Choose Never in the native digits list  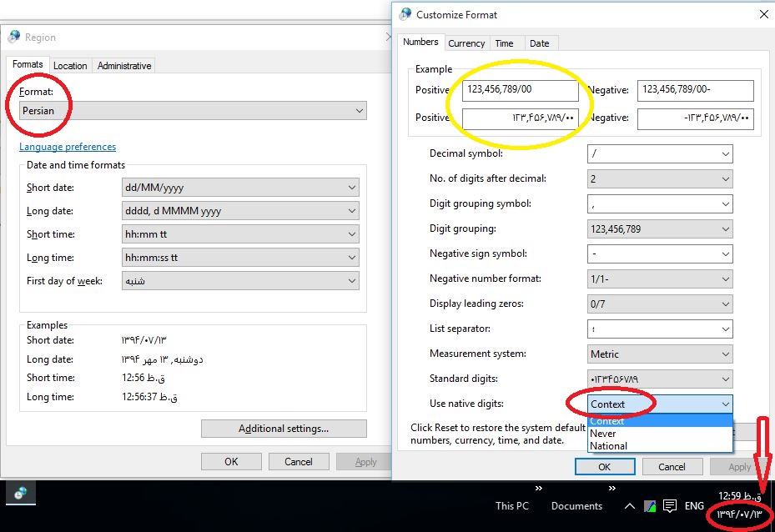tap(661, 434)
